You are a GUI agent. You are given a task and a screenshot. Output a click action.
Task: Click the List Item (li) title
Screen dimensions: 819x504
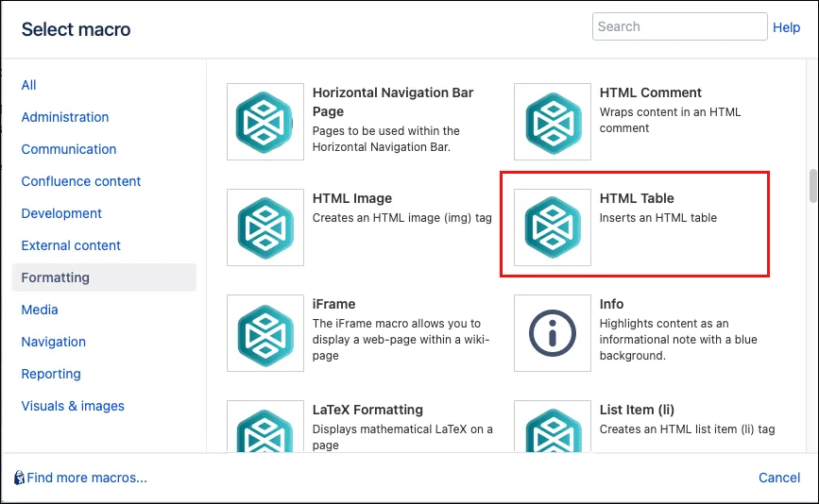638,410
